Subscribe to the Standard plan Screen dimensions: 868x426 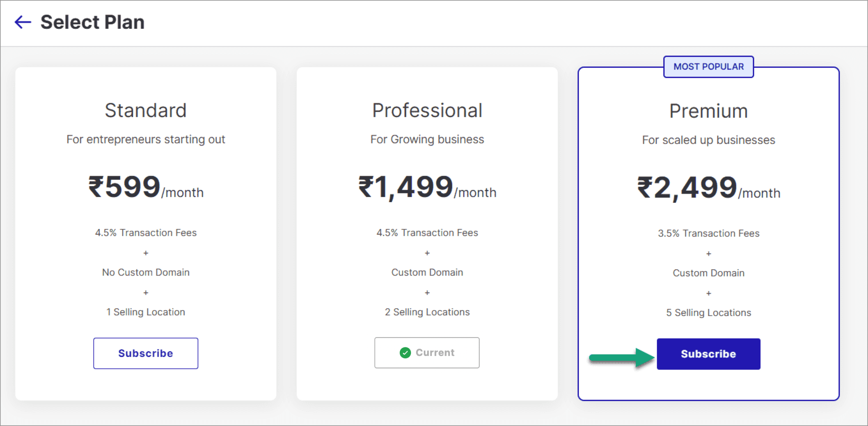146,353
